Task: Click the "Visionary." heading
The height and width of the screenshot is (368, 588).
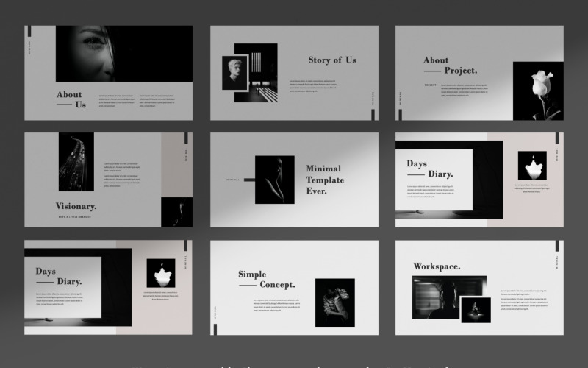Action: [76, 206]
